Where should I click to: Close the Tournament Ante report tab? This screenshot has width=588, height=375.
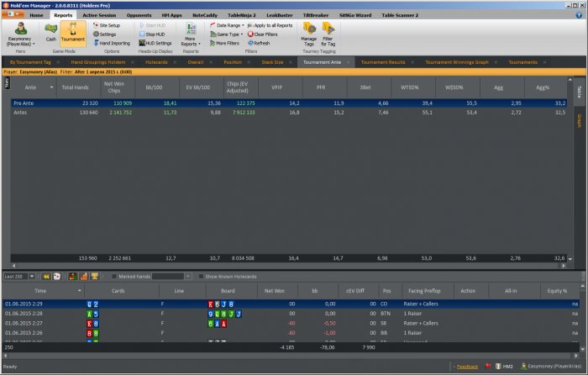(x=349, y=62)
